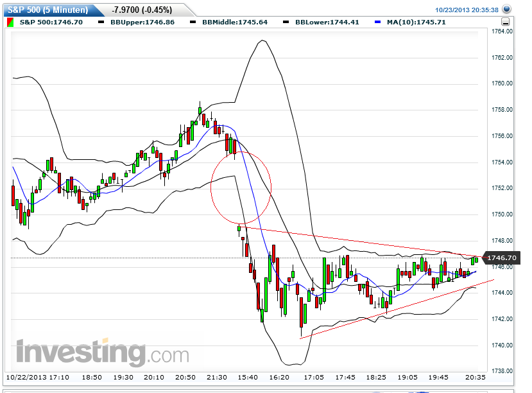Click the 19:45 time axis label

(438, 378)
